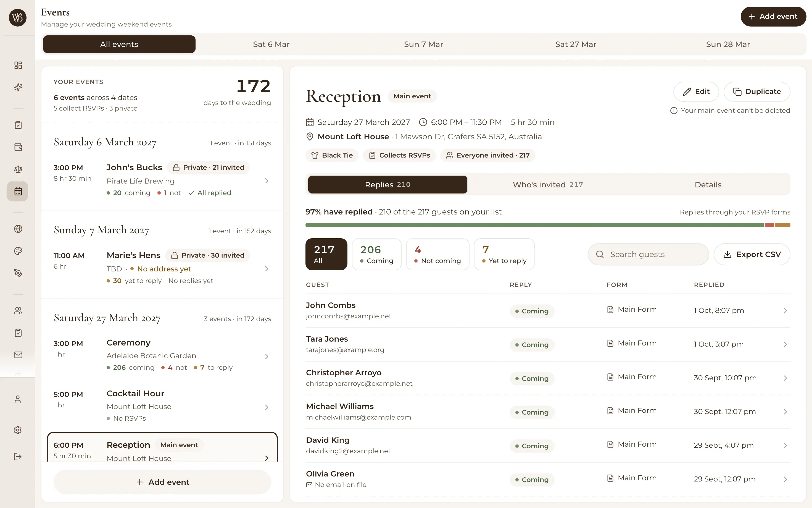This screenshot has width=812, height=508.
Task: Open the user profile icon in sidebar
Action: click(x=18, y=399)
